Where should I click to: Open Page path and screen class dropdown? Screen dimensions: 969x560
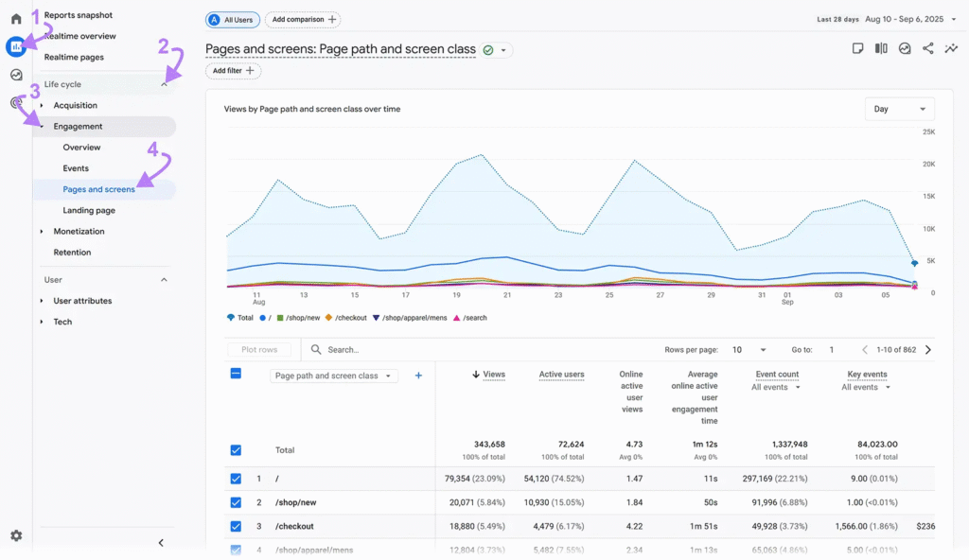coord(333,376)
